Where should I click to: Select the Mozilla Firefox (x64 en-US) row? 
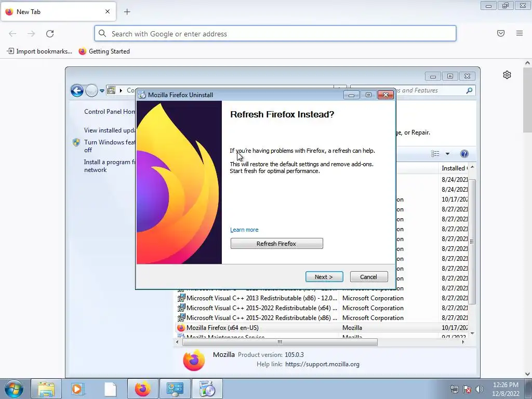322,328
